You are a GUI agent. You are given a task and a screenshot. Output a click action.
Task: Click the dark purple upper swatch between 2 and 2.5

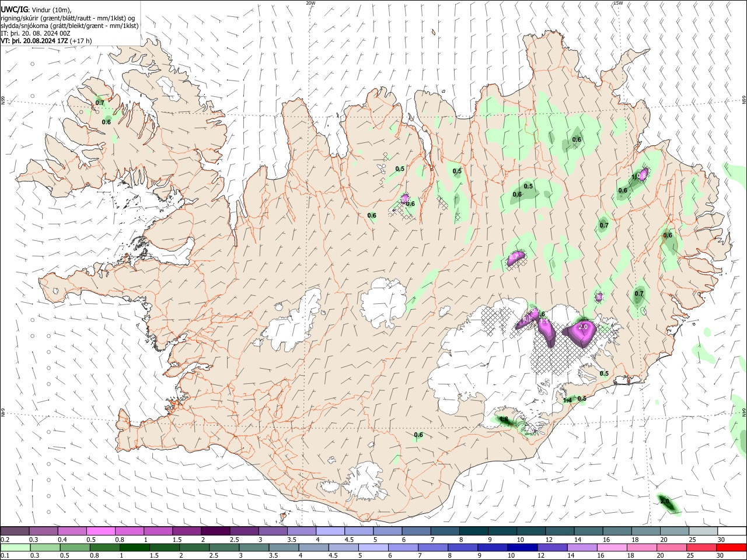point(215,531)
